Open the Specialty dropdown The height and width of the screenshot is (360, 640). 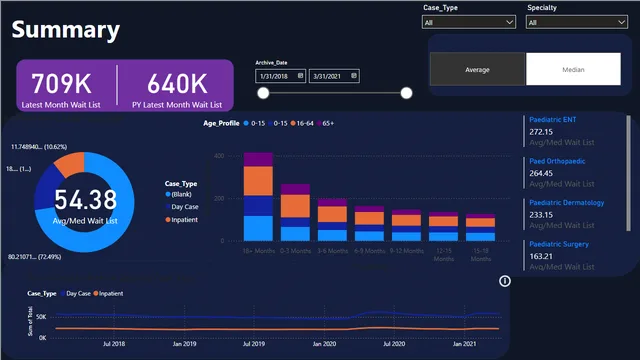tap(576, 22)
